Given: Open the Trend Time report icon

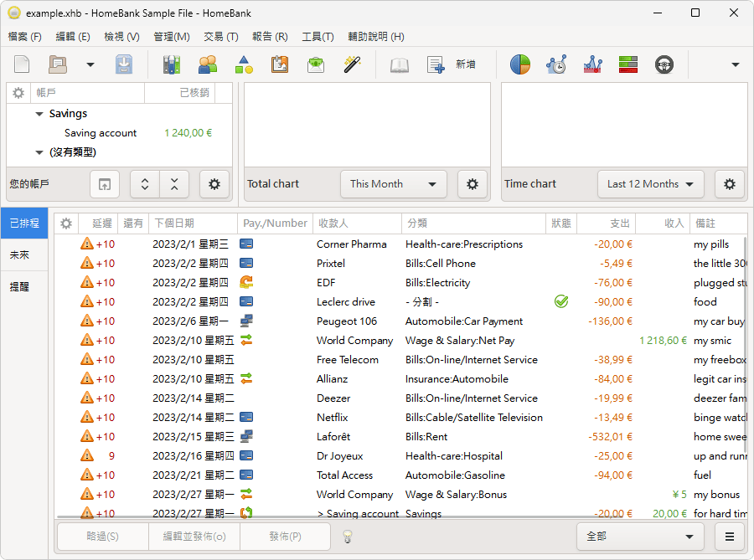Looking at the screenshot, I should [x=556, y=64].
